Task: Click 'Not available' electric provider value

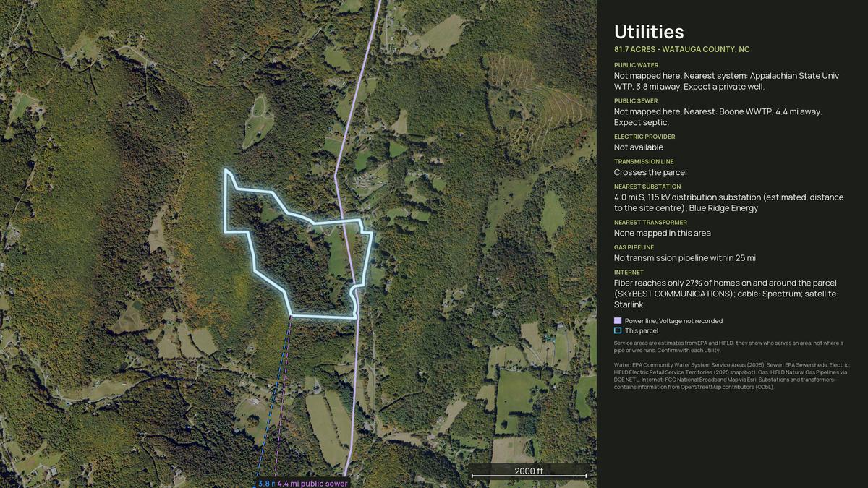Action: [639, 147]
